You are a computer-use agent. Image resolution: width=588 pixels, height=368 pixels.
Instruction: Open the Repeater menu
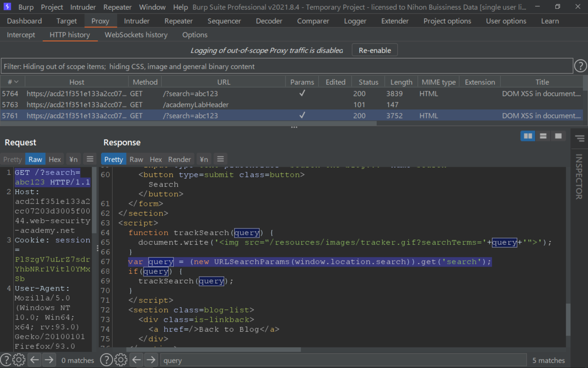point(118,7)
